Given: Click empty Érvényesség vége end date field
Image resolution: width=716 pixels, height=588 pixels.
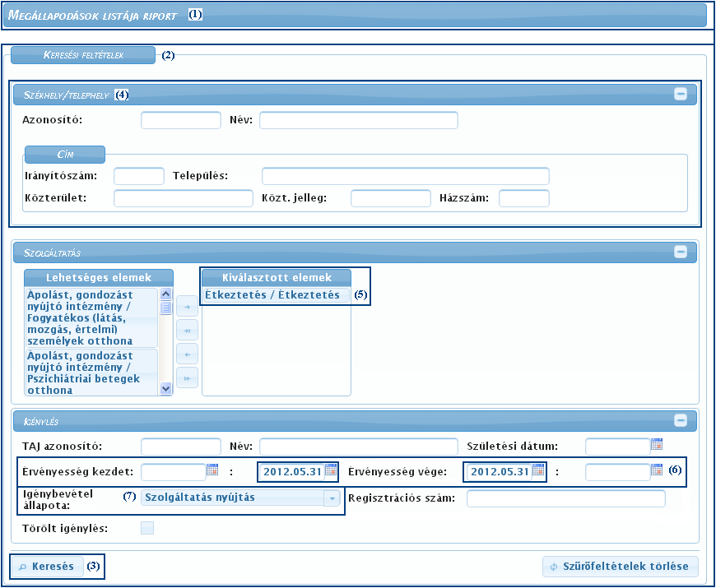Looking at the screenshot, I should 618,472.
